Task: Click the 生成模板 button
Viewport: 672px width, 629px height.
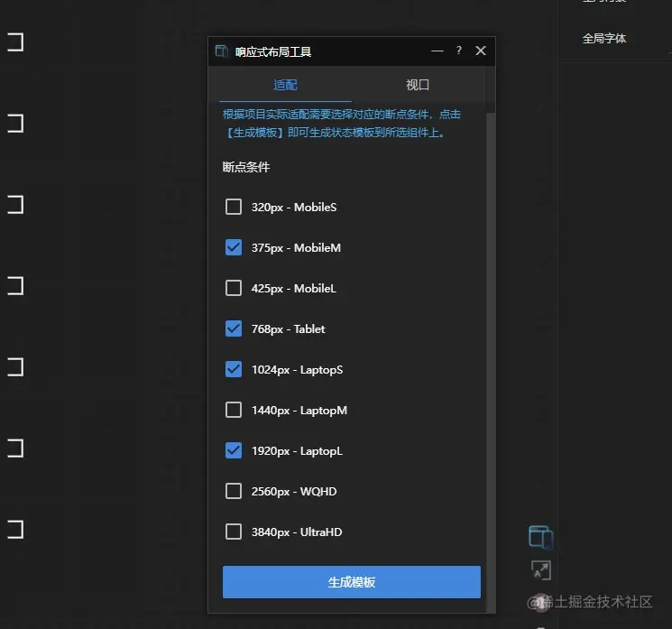Action: [x=352, y=582]
